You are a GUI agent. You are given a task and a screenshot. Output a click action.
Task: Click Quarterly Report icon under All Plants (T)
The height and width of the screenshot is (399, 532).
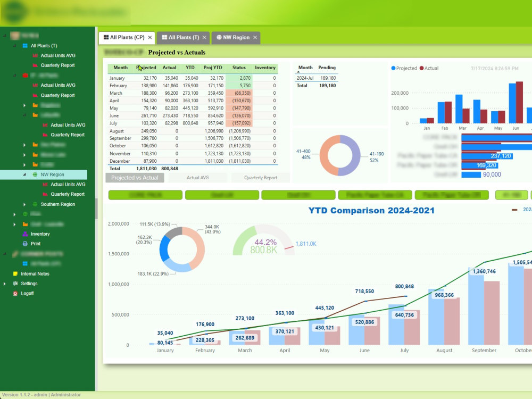click(x=35, y=65)
